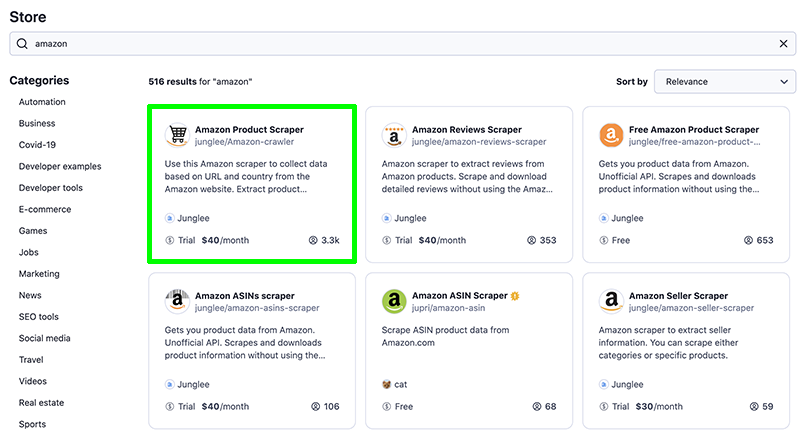
Task: Open Amazon Reviews Scraper title link
Action: [x=467, y=130]
